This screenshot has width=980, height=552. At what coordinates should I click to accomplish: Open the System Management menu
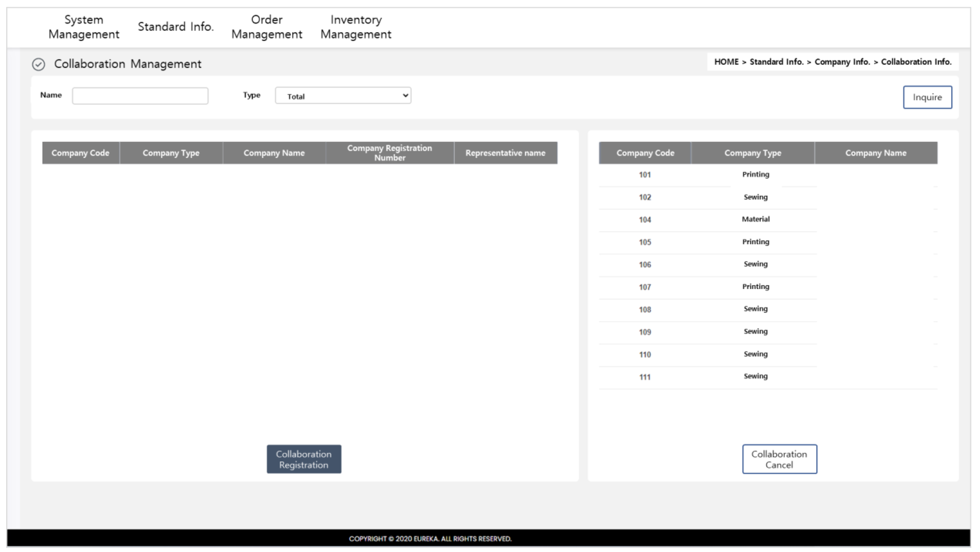click(x=84, y=27)
